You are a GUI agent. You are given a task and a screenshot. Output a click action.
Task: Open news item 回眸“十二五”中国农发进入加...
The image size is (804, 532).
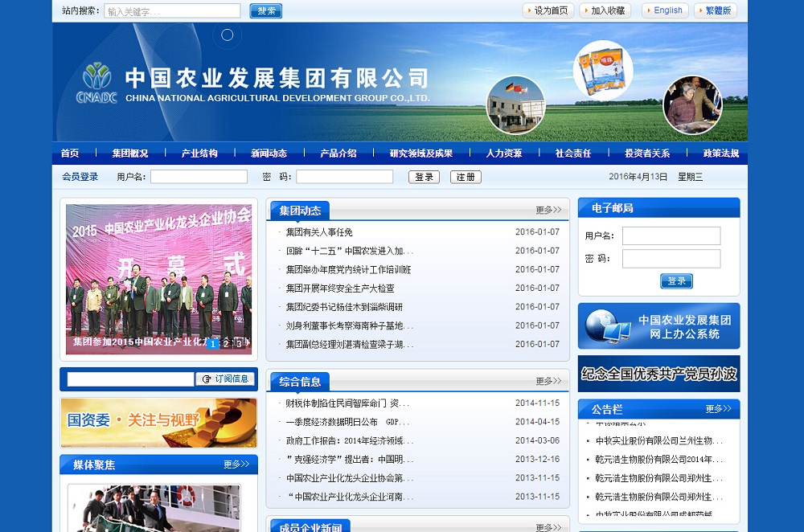[350, 251]
